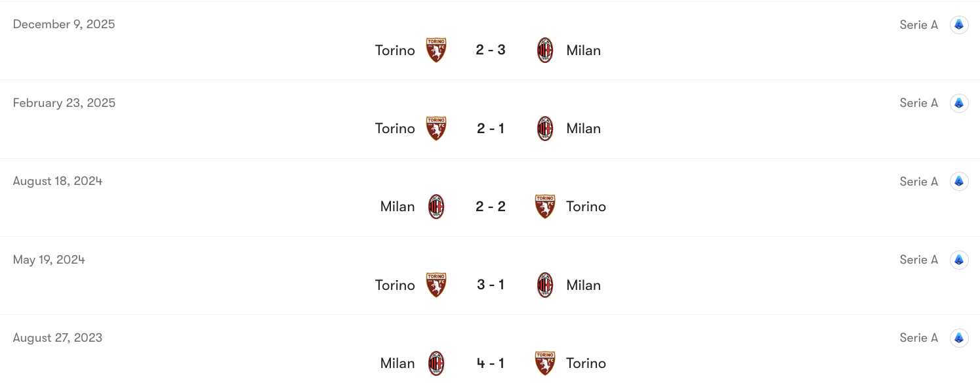The width and height of the screenshot is (980, 387).
Task: Click the Torino team name in the 3-1 match
Action: (x=394, y=285)
